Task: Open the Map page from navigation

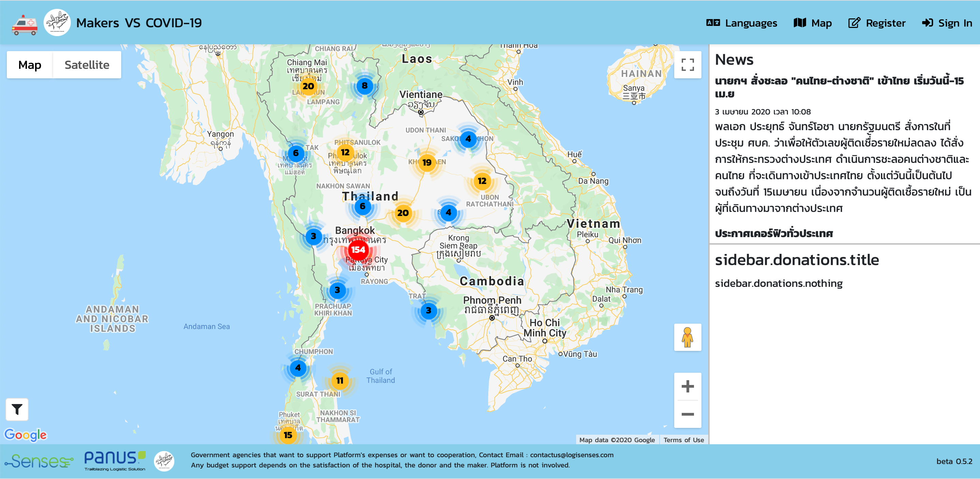Action: (812, 23)
